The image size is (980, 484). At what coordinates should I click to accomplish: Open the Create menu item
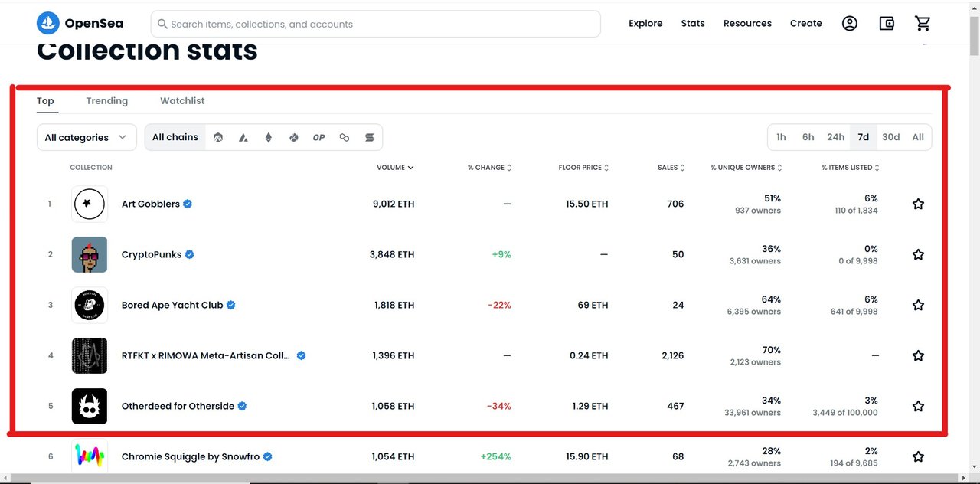[806, 24]
